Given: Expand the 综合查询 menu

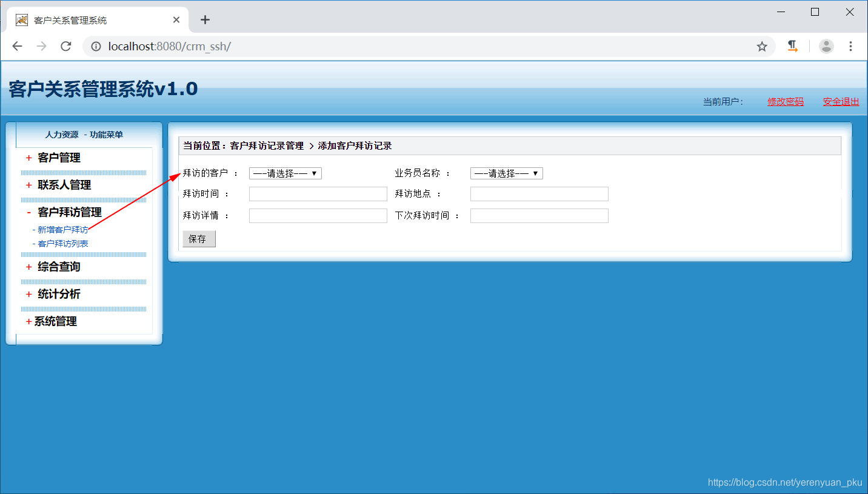Looking at the screenshot, I should (59, 267).
